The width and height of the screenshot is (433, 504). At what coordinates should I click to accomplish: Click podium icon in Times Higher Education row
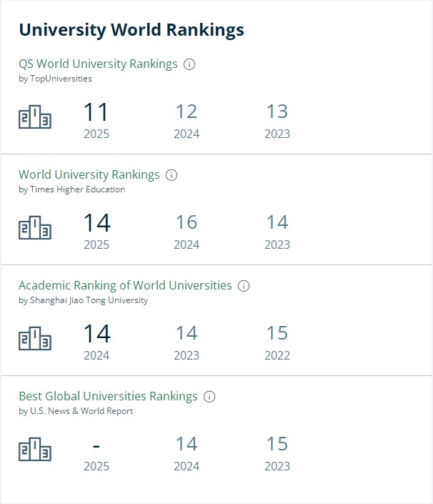pyautogui.click(x=35, y=227)
